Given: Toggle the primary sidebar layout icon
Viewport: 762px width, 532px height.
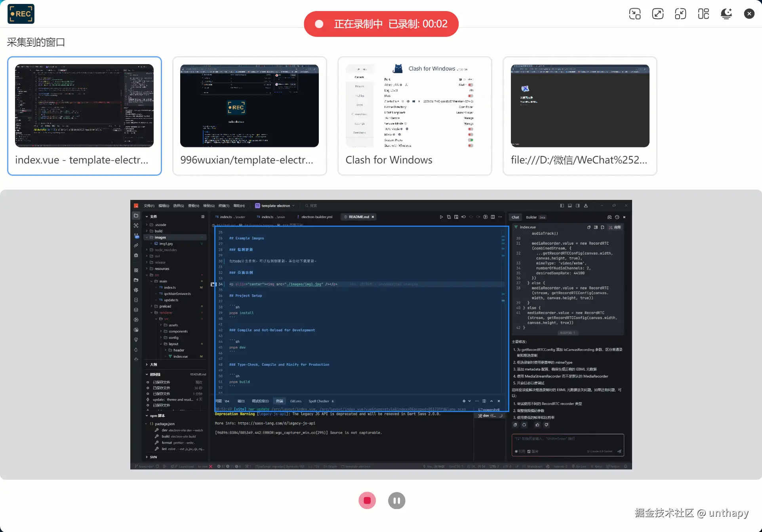Looking at the screenshot, I should pos(562,206).
